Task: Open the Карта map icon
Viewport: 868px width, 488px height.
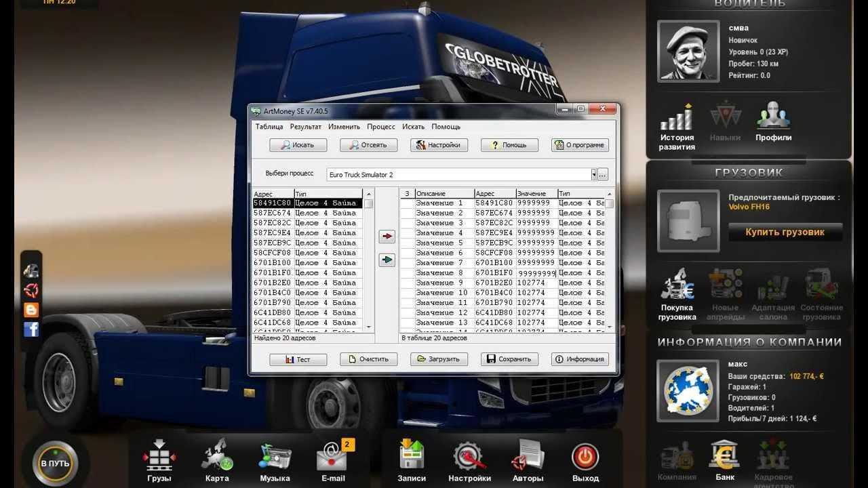Action: pyautogui.click(x=217, y=455)
